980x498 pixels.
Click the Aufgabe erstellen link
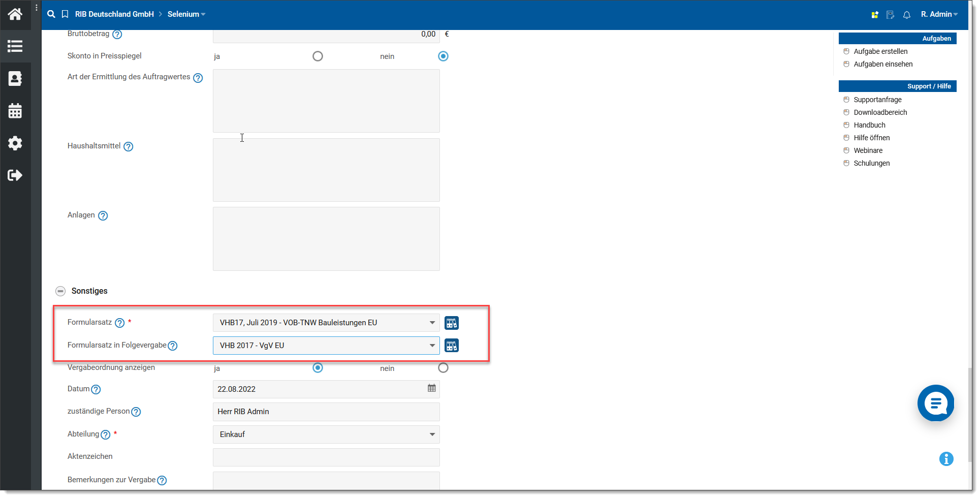pyautogui.click(x=880, y=51)
